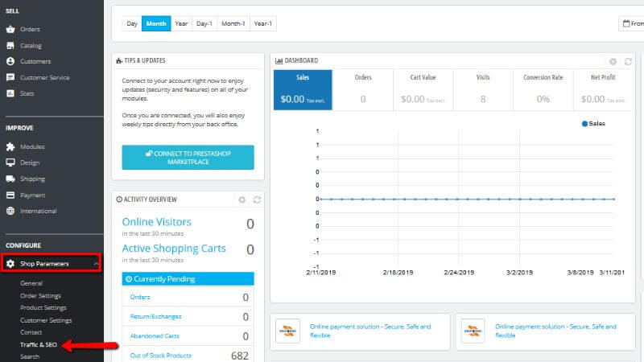Select the Day period tab
The height and width of the screenshot is (362, 644).
coord(132,23)
